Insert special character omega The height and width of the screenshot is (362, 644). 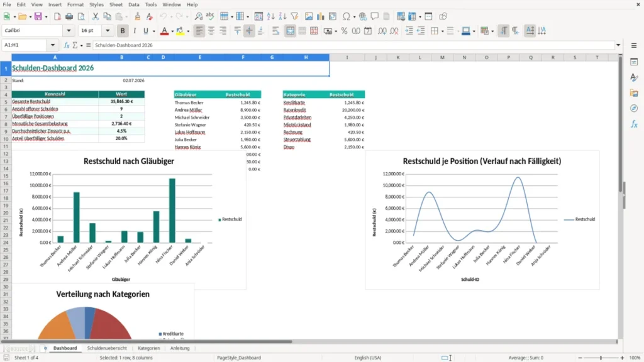347,16
